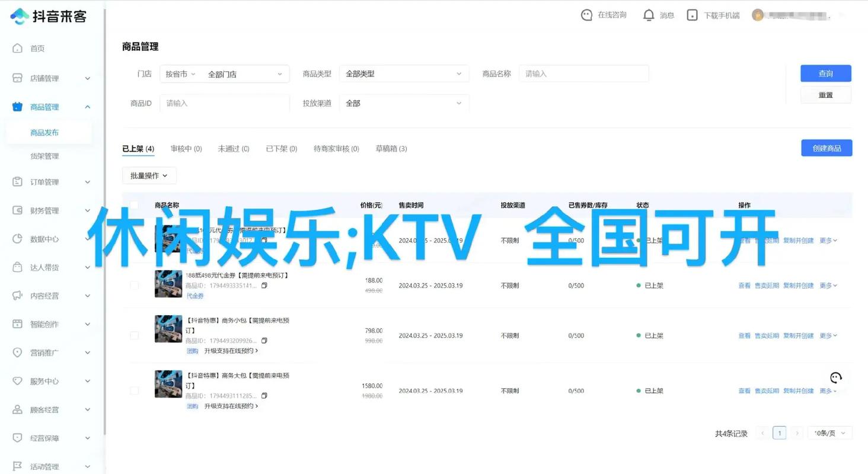868x474 pixels.
Task: Open the 首页 home sidebar item
Action: tap(37, 49)
